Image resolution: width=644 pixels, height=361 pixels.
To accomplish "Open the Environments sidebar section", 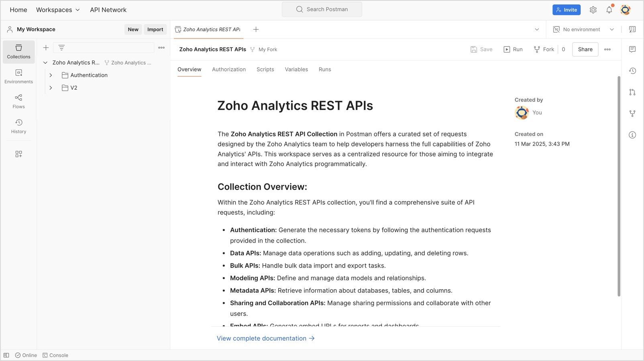I will 18,76.
